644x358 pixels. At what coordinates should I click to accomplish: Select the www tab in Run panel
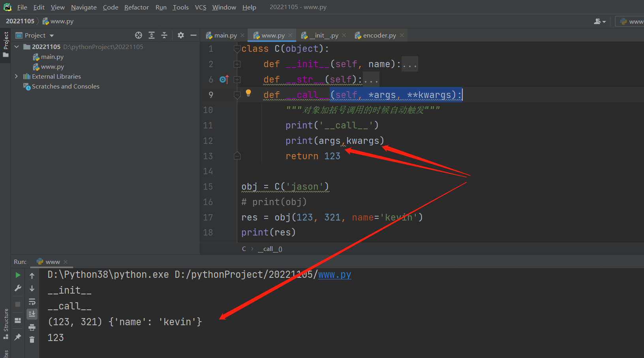tap(53, 262)
